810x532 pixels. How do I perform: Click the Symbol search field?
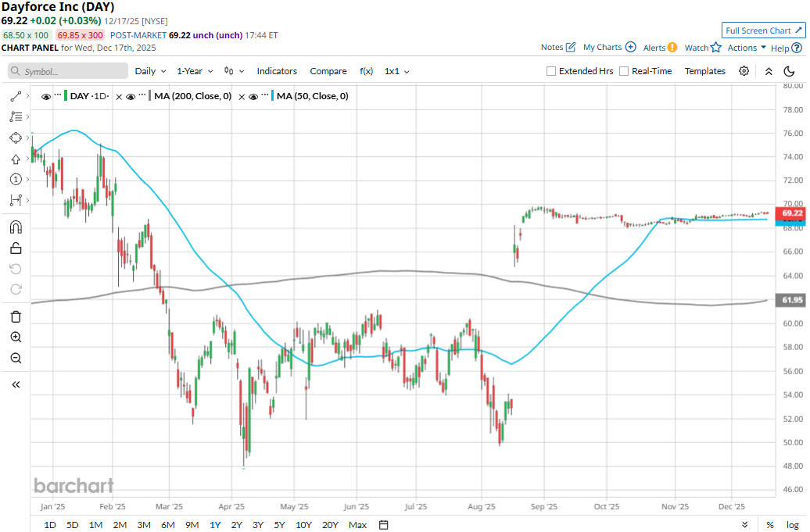pyautogui.click(x=69, y=71)
